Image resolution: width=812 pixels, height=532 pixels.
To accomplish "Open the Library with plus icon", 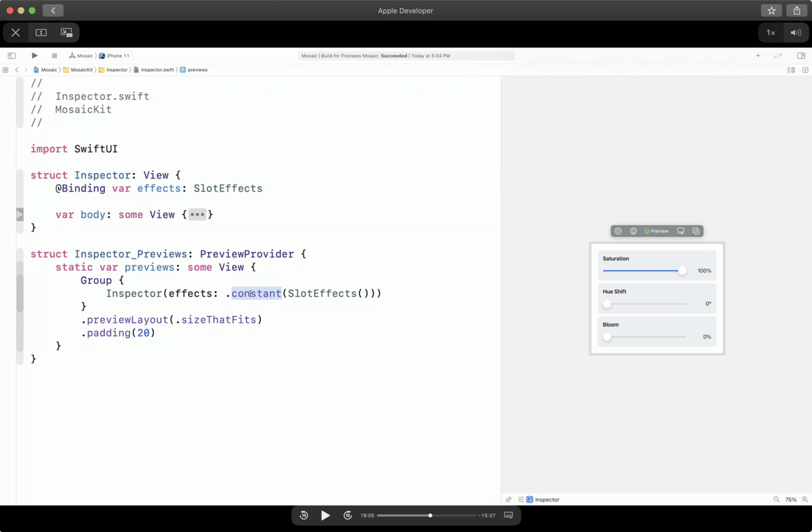I will click(758, 56).
